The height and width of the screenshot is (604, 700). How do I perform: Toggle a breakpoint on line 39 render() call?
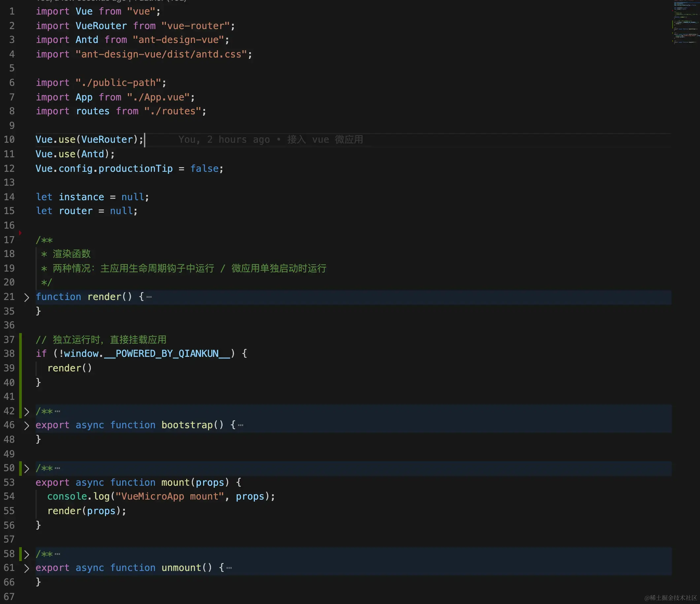(20, 368)
